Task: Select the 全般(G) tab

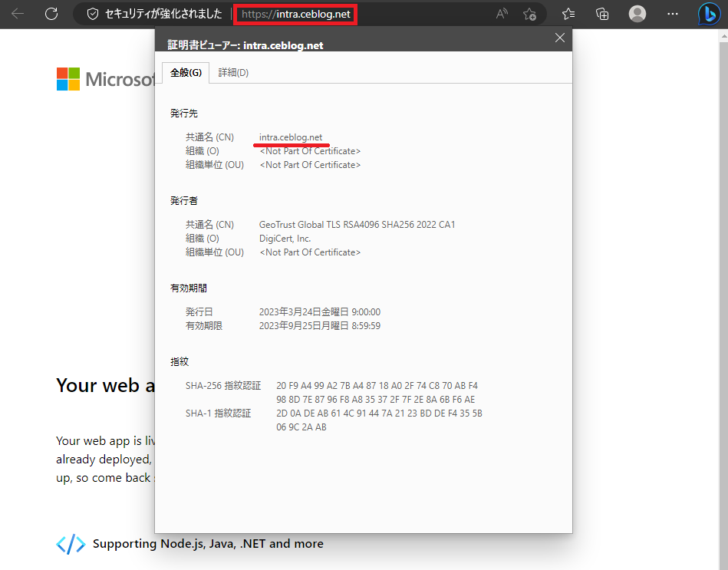Action: coord(186,72)
